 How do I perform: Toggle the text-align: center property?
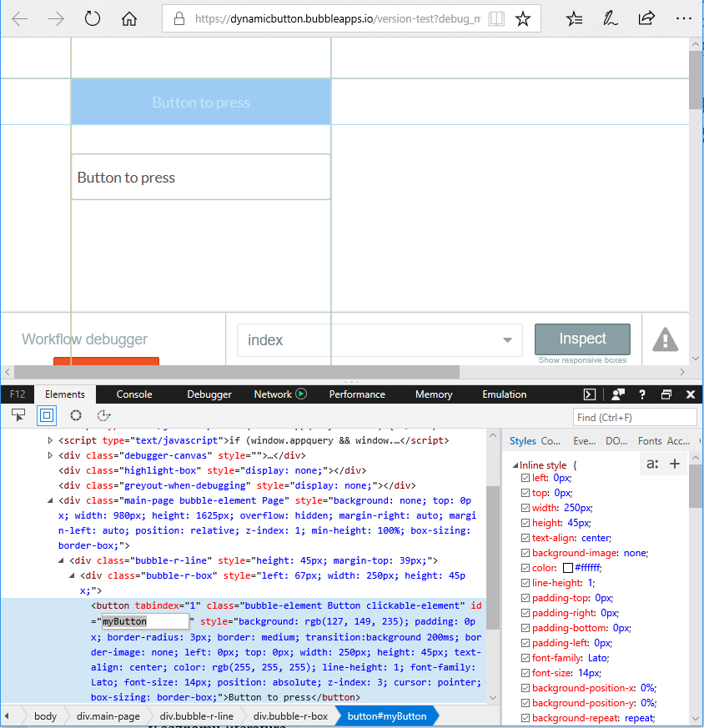(525, 538)
